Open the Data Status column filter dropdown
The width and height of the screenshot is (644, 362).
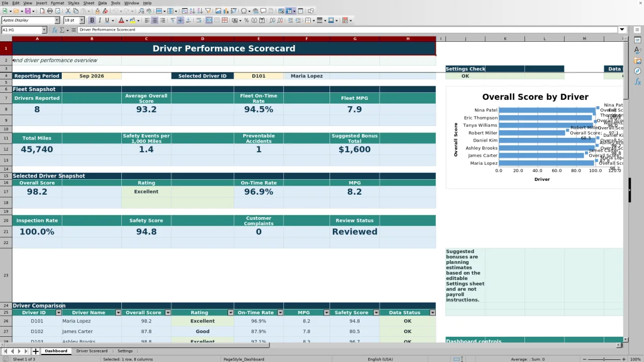coord(433,313)
